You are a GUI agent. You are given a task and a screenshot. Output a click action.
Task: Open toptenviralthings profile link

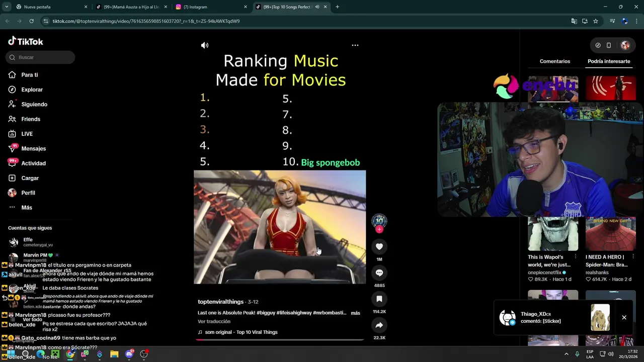tap(220, 302)
